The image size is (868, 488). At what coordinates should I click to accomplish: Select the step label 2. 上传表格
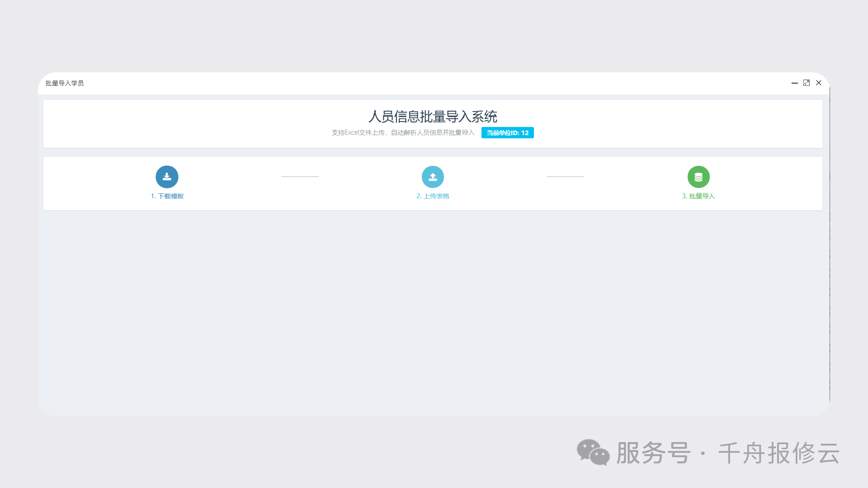click(433, 196)
